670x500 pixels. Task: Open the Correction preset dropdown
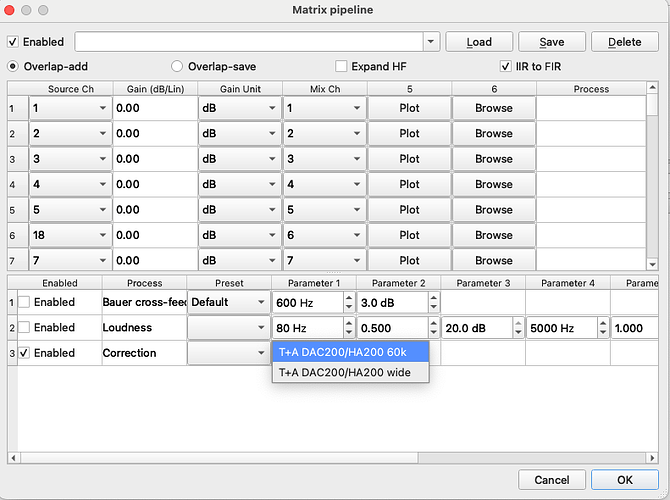(229, 353)
